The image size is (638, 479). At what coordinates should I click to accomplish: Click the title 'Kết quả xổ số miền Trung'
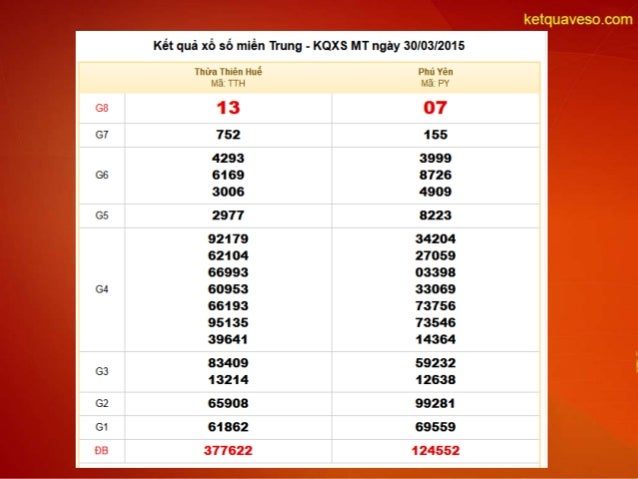click(227, 46)
